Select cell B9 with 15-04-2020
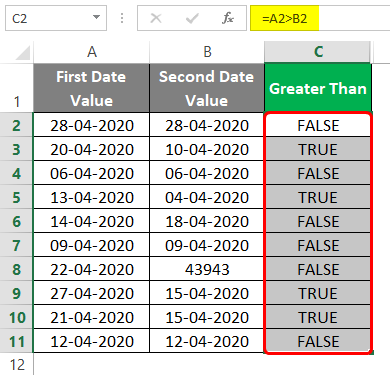390x375 pixels. [207, 293]
